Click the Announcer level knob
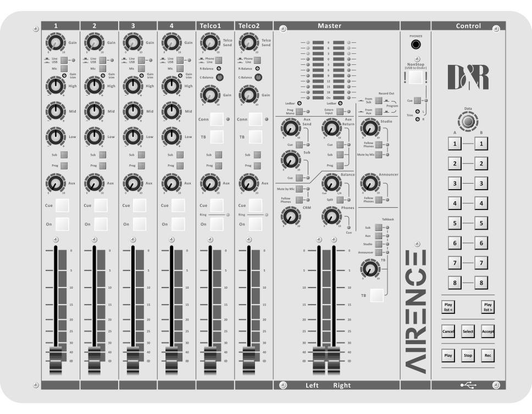 tap(370, 183)
